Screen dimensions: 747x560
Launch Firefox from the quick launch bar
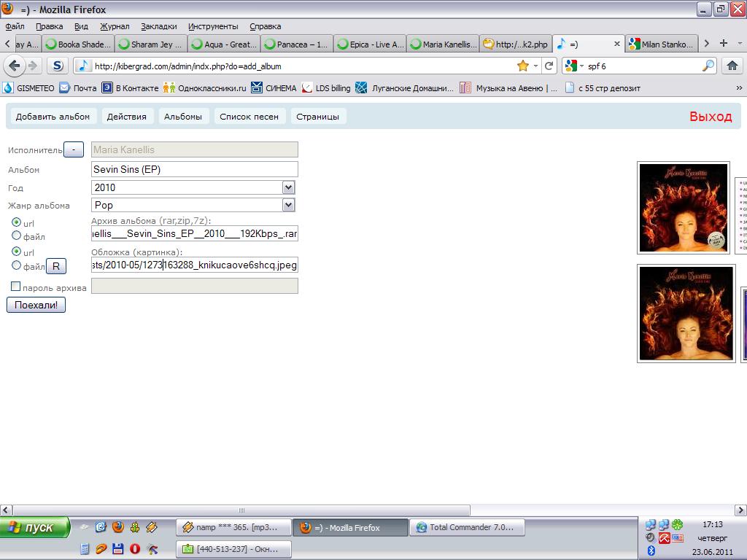point(117,527)
